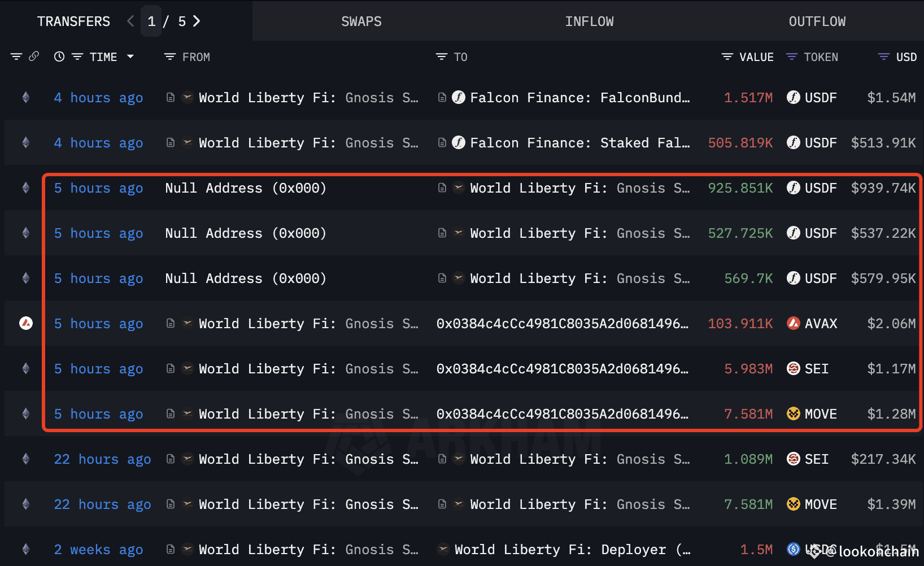Click the contract icon before the recipient in the 925.851K row

click(442, 188)
